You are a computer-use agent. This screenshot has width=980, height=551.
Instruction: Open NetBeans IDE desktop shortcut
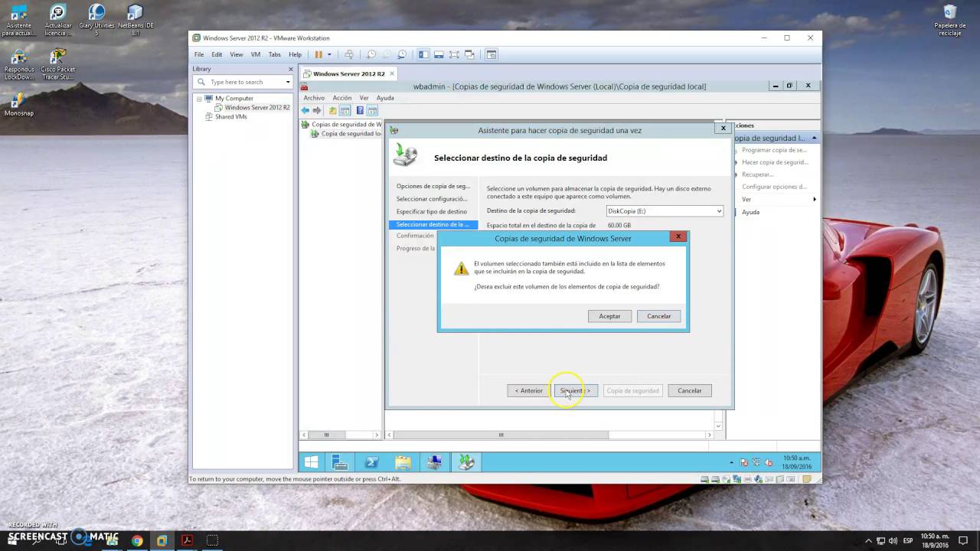click(135, 21)
